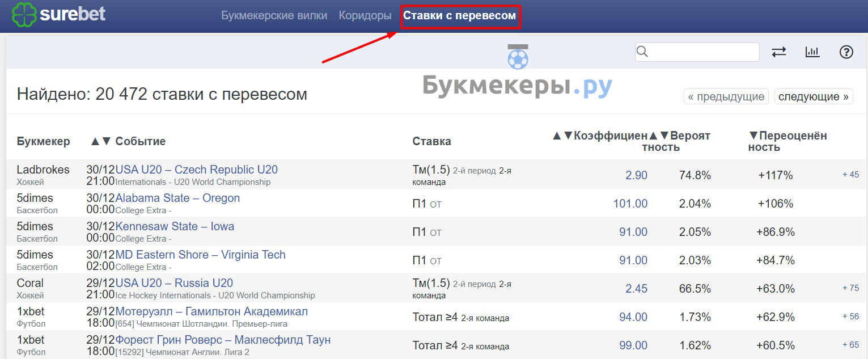The width and height of the screenshot is (868, 359).
Task: Click 5dimes in Alabama State row
Action: click(35, 198)
